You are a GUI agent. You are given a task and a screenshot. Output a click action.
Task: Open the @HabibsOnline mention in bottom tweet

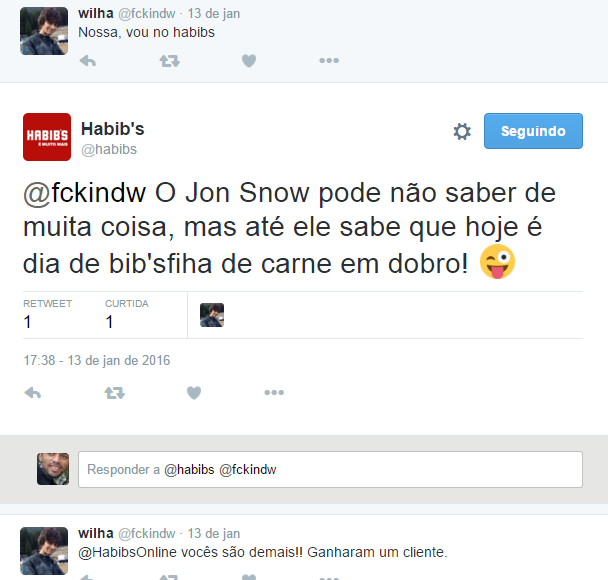click(x=127, y=552)
